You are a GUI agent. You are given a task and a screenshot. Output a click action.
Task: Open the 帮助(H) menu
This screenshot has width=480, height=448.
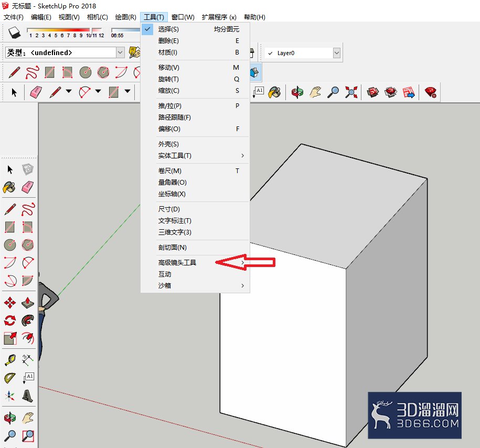coord(254,17)
